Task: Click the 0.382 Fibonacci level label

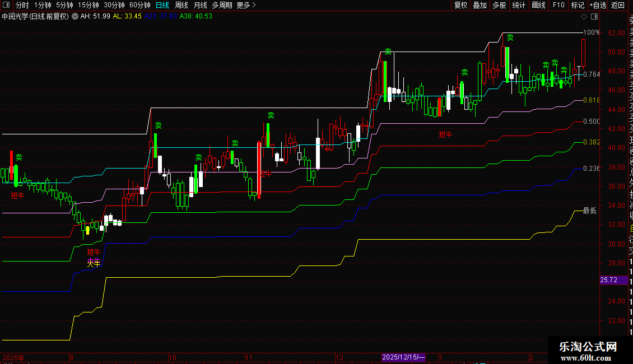Action: pyautogui.click(x=592, y=142)
